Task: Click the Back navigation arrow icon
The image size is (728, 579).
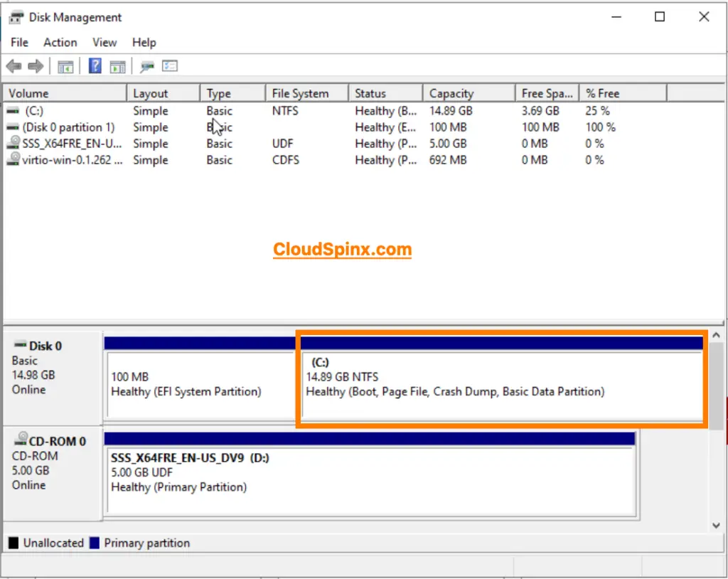Action: point(13,65)
